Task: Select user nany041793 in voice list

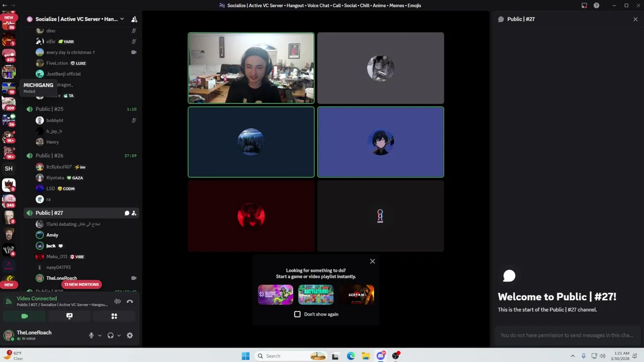Action: [82, 267]
